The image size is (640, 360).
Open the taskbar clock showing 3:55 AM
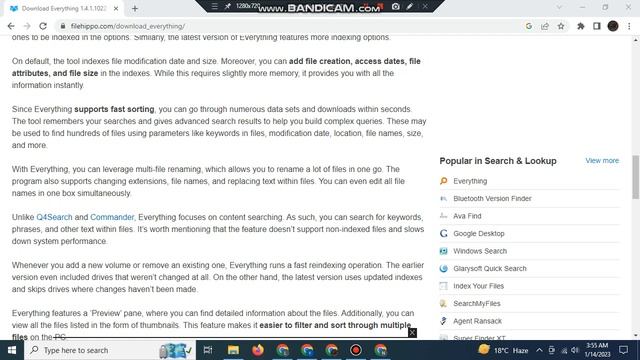point(597,350)
